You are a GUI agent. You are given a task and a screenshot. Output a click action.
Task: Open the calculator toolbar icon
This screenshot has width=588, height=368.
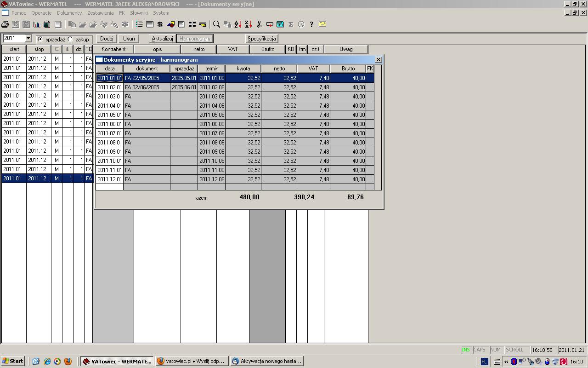point(280,24)
